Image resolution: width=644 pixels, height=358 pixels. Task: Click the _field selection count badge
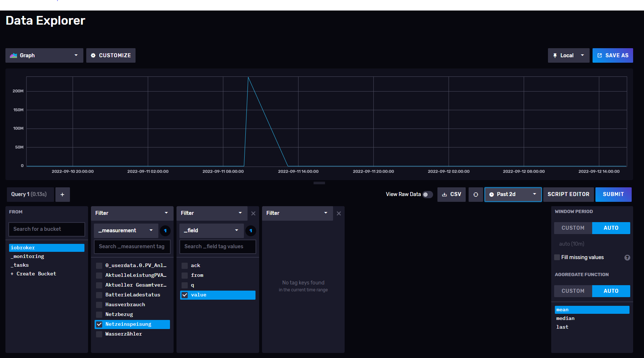click(251, 231)
